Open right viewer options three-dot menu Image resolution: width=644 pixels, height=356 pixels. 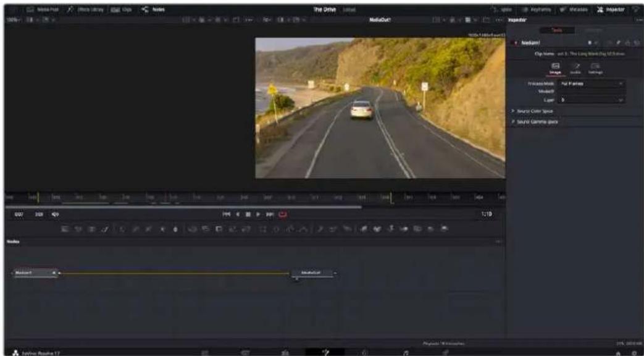(x=500, y=20)
